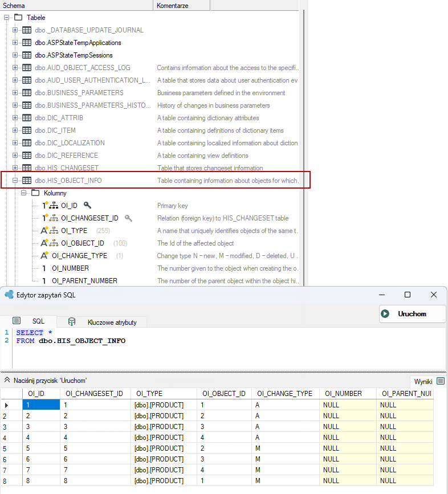448x494 pixels.
Task: Click table icon of dbo.ASPStateTempSessions
Action: 27,55
